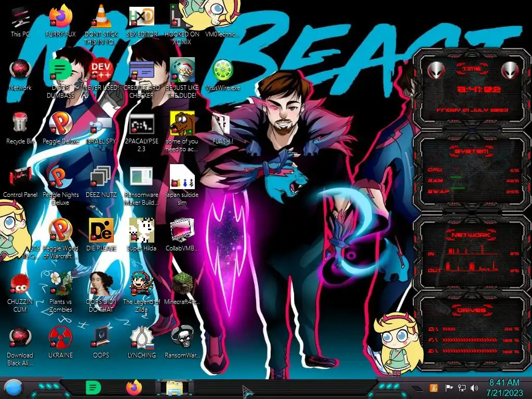Viewport: 532px width, 399px height.
Task: Open the HxD hex editor shortcut
Action: tap(141, 22)
